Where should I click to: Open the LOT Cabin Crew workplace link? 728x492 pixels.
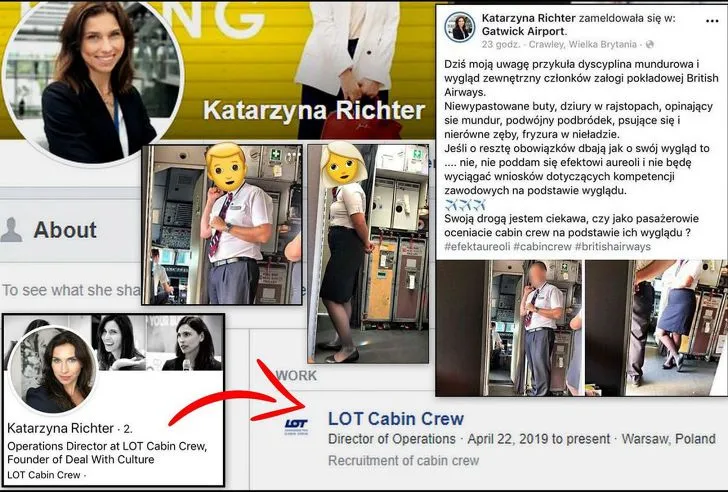(x=396, y=419)
